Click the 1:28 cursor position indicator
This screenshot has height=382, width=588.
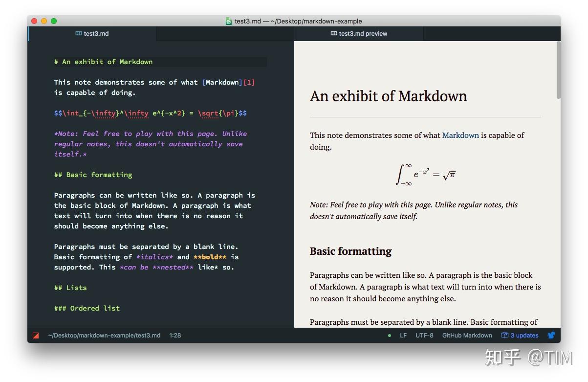pyautogui.click(x=174, y=336)
